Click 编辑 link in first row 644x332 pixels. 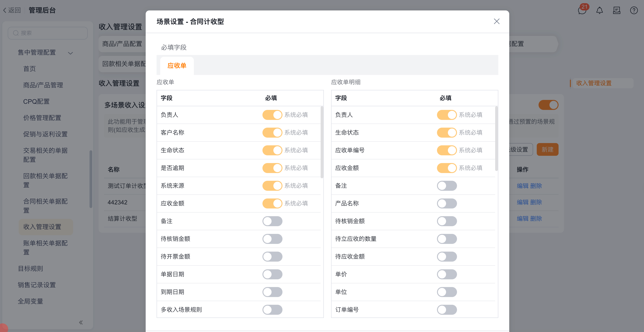tap(522, 186)
